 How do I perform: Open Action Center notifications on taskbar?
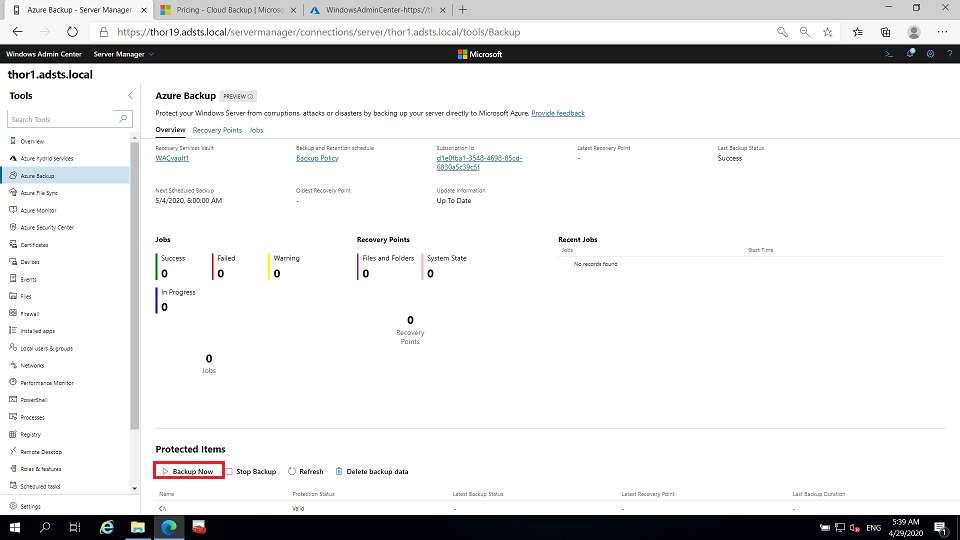pyautogui.click(x=941, y=527)
